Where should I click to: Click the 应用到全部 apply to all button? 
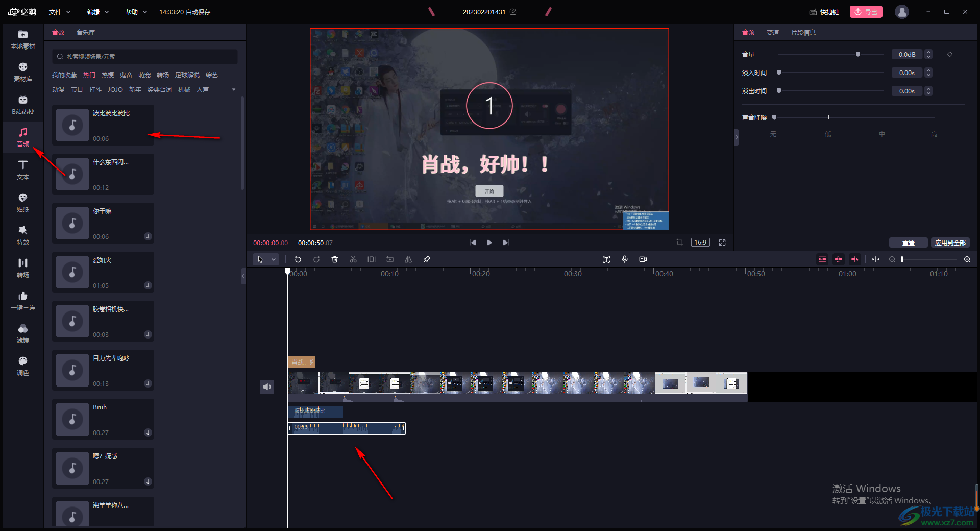click(x=950, y=243)
